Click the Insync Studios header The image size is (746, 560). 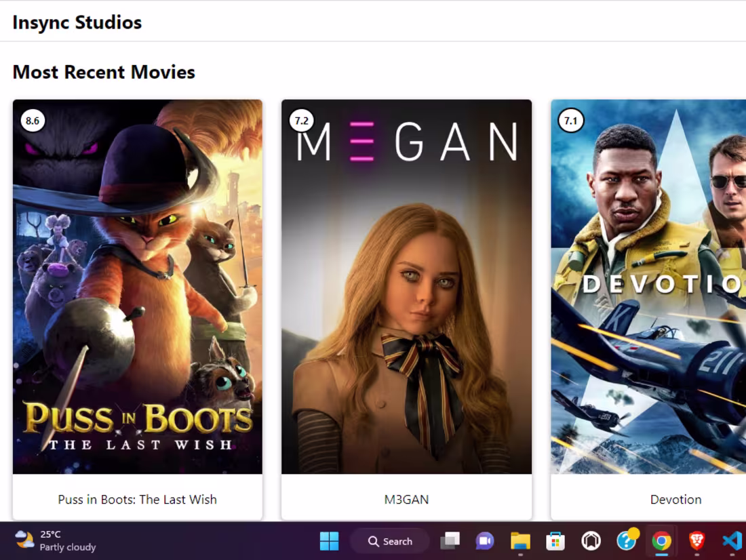(75, 22)
